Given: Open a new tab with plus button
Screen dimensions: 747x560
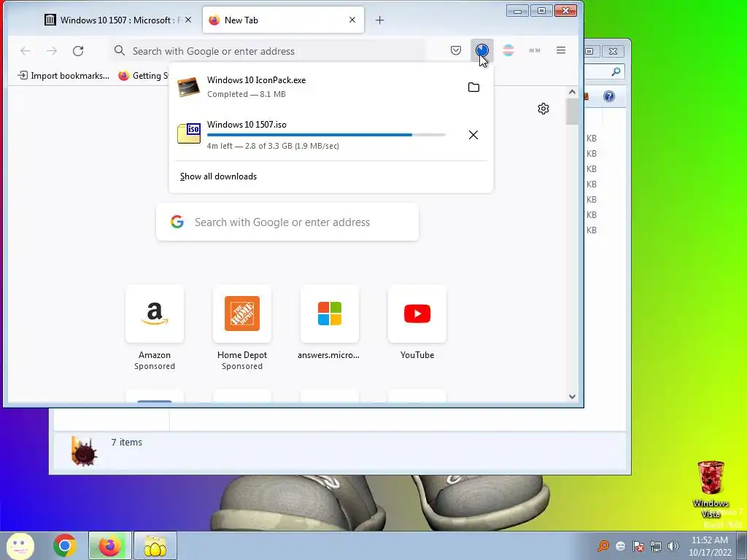Looking at the screenshot, I should coord(379,20).
